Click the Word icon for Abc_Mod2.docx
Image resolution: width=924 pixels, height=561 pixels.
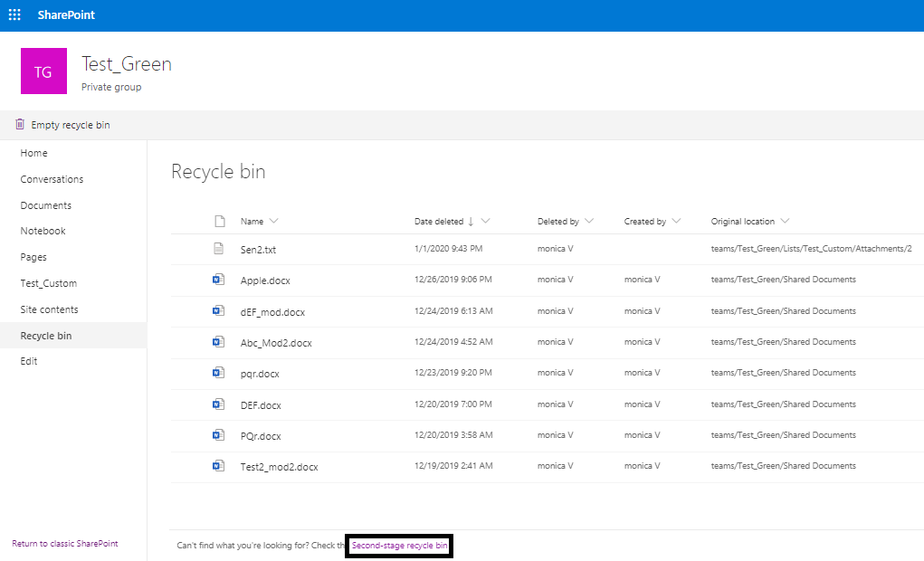(x=219, y=342)
